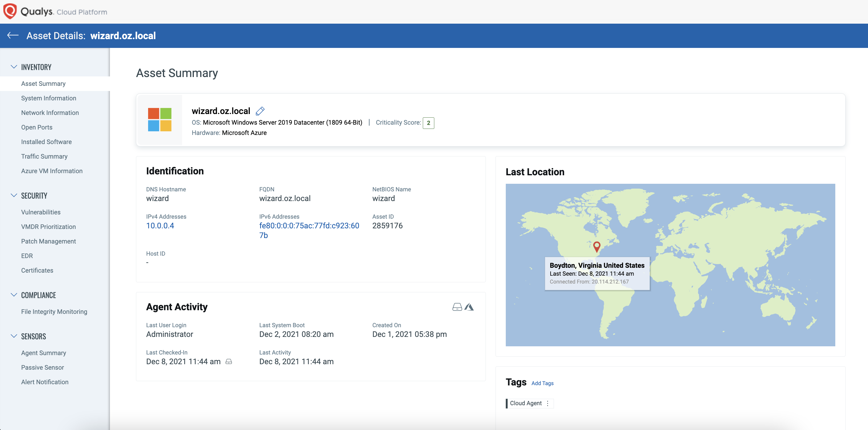Viewport: 868px width, 430px height.
Task: Open the three-dot menu on Cloud Agent tag
Action: click(x=548, y=403)
